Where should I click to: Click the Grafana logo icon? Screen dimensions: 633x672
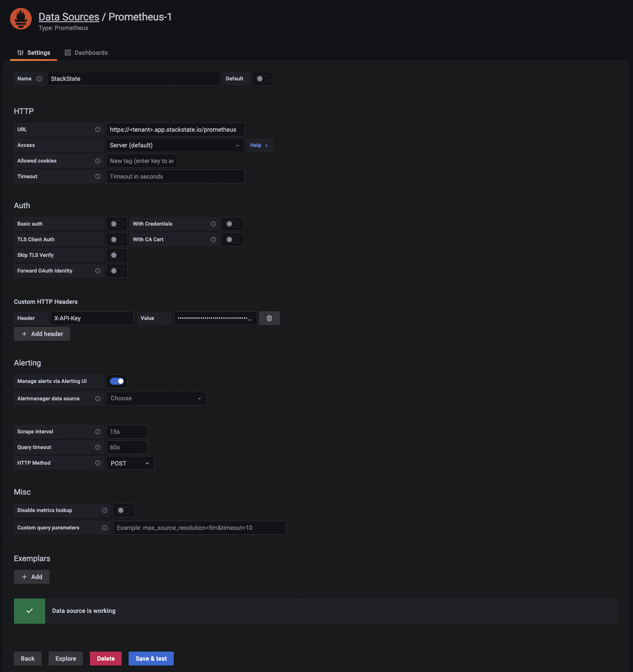point(20,19)
